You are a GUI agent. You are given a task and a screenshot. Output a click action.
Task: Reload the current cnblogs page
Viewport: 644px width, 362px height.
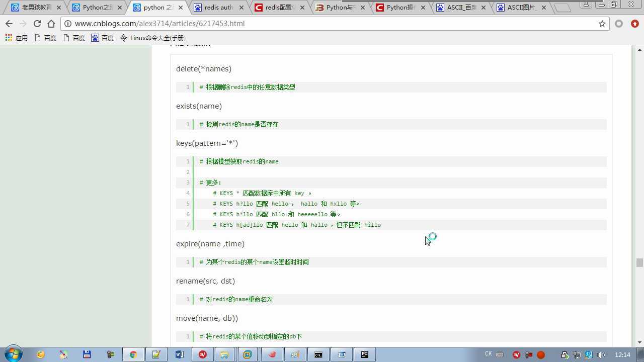tap(37, 24)
